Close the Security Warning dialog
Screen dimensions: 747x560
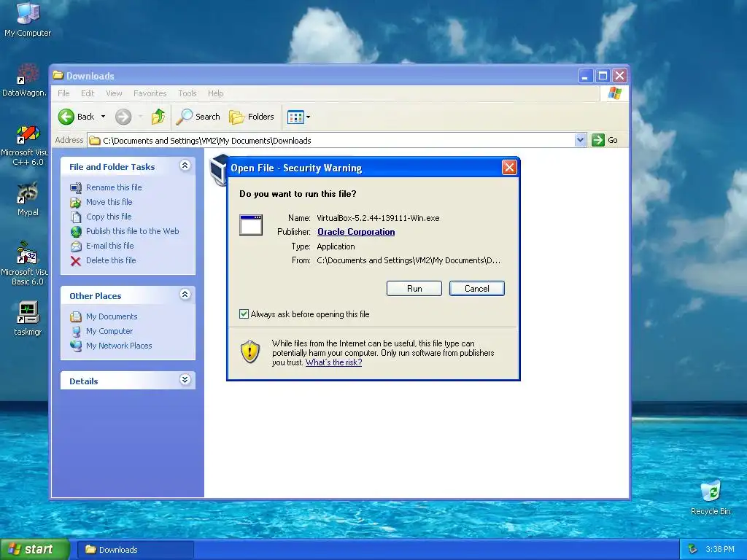tap(509, 168)
